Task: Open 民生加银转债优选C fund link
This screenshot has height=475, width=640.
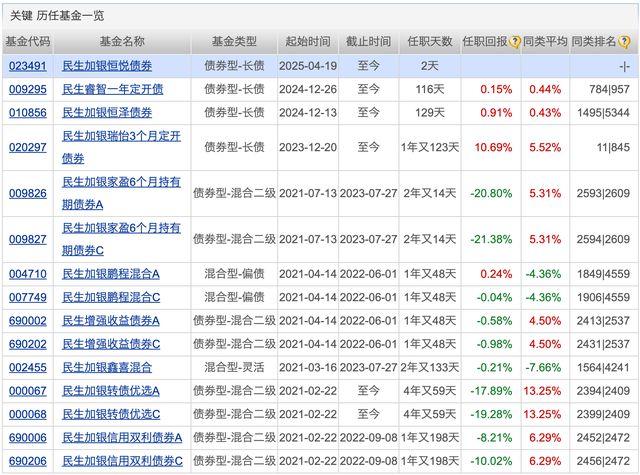Action: point(111,415)
